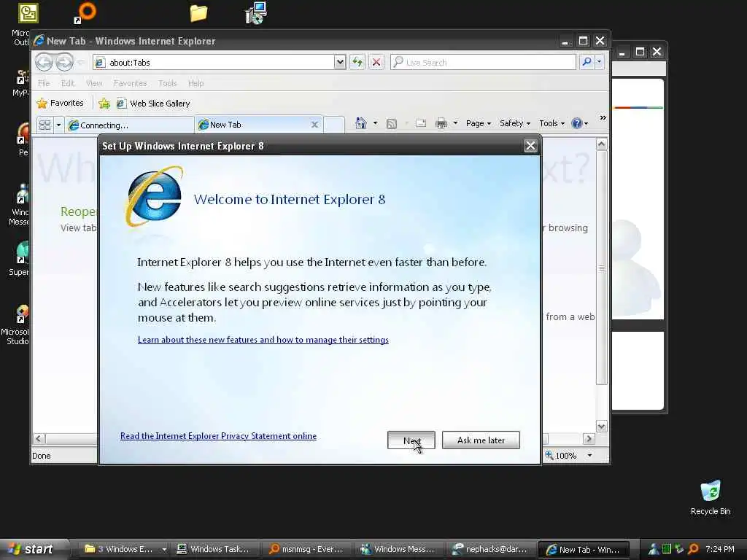Open the Favorites menu in menu bar

click(x=130, y=83)
